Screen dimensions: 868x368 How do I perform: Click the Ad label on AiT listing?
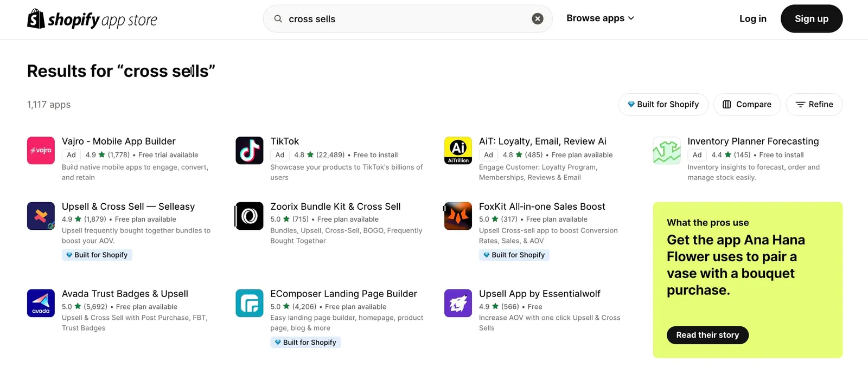coord(488,155)
